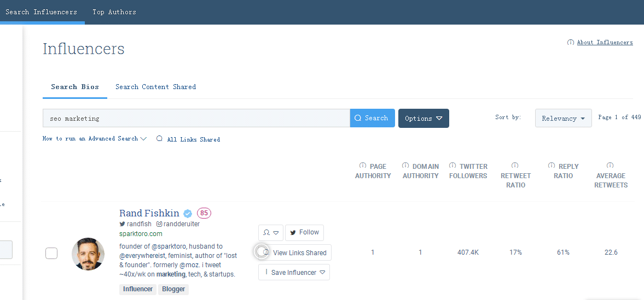Click the 22.6 average retweets value
Screen dimensions: 644x300
click(x=611, y=252)
